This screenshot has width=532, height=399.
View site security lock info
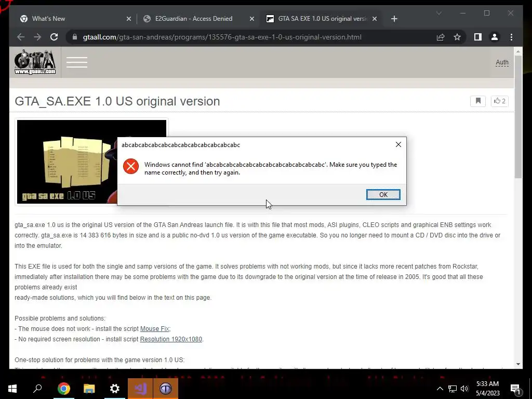pos(75,37)
